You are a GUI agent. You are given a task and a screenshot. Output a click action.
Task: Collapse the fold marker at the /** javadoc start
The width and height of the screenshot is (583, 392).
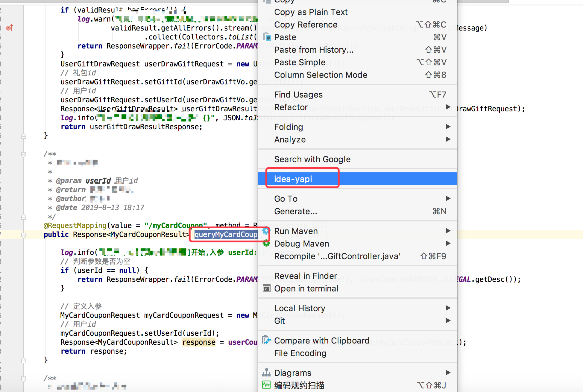pos(24,154)
